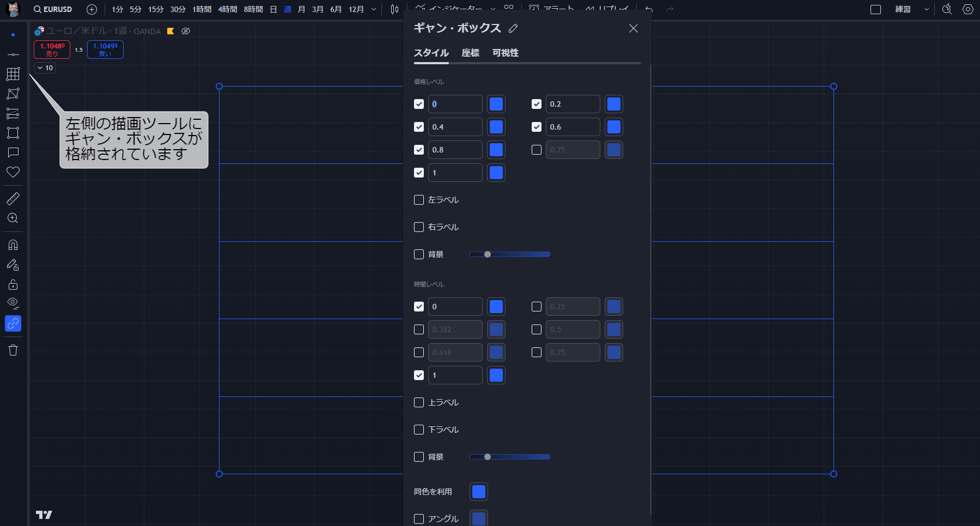Viewport: 980px width, 526px height.
Task: Toggle hide all drawings eye icon
Action: pyautogui.click(x=13, y=303)
